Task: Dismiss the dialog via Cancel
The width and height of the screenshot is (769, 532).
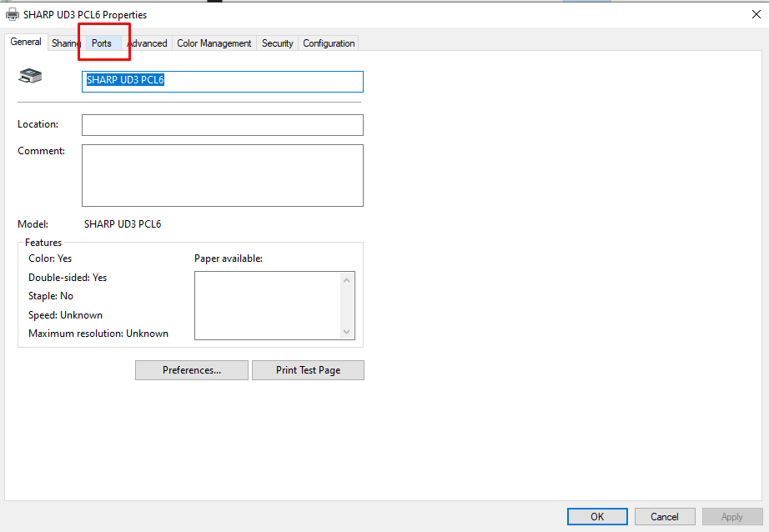Action: (664, 516)
